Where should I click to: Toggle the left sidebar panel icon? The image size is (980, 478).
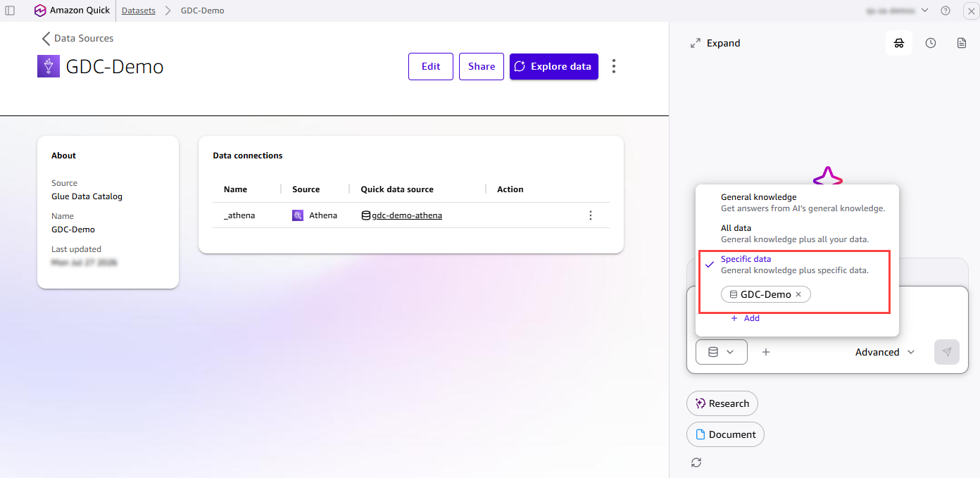[10, 11]
